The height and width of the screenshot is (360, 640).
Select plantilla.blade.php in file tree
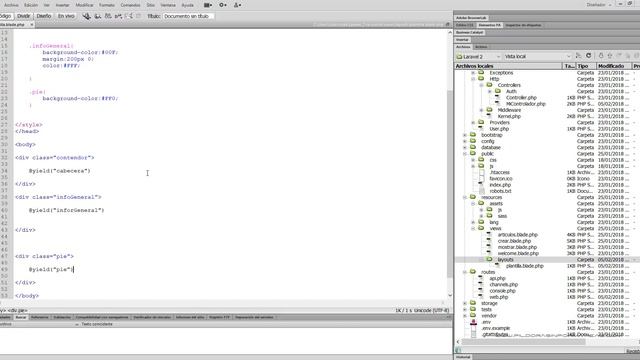[524, 266]
